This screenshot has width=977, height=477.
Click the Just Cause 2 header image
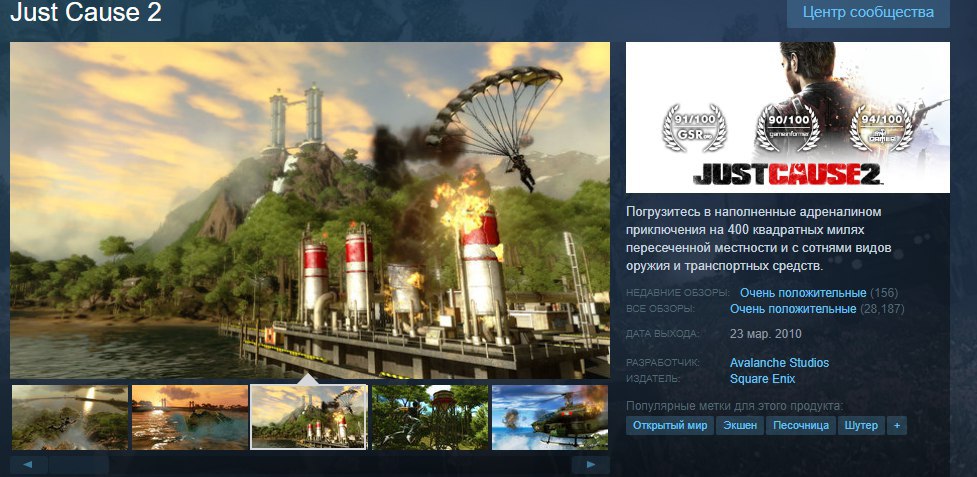click(x=788, y=117)
